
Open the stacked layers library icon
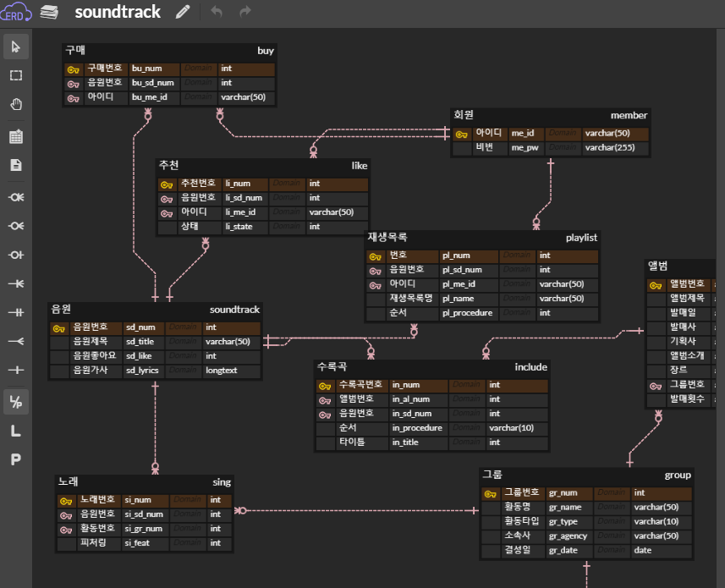(x=49, y=12)
